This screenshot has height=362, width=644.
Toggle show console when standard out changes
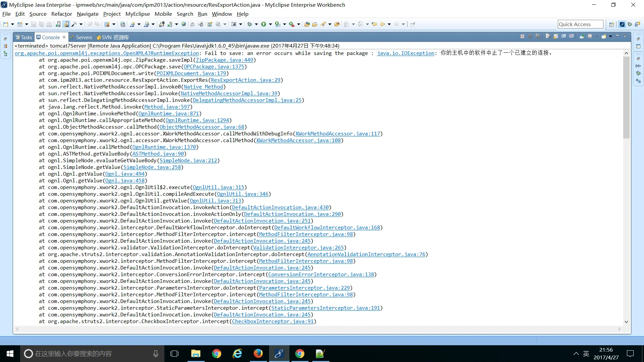tap(563, 36)
